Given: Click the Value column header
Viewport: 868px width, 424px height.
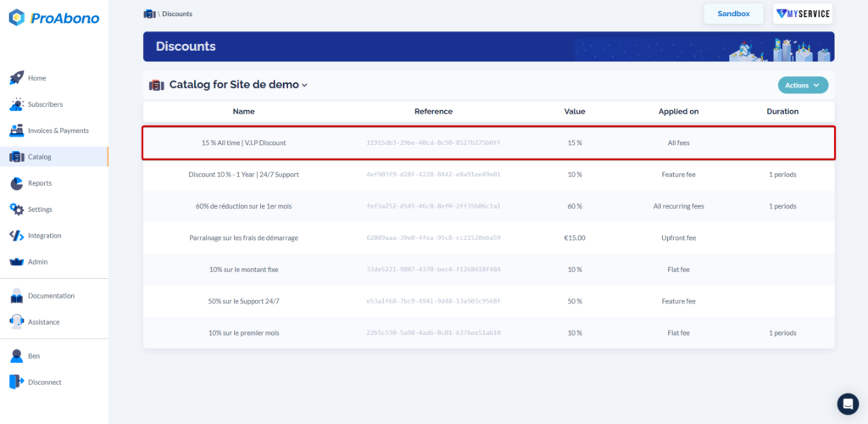Looking at the screenshot, I should (x=575, y=111).
